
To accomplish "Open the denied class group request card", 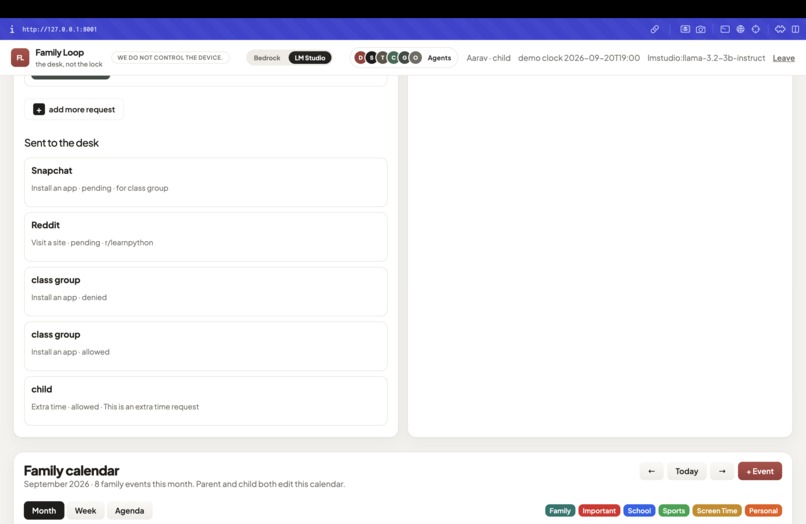I will (x=206, y=291).
